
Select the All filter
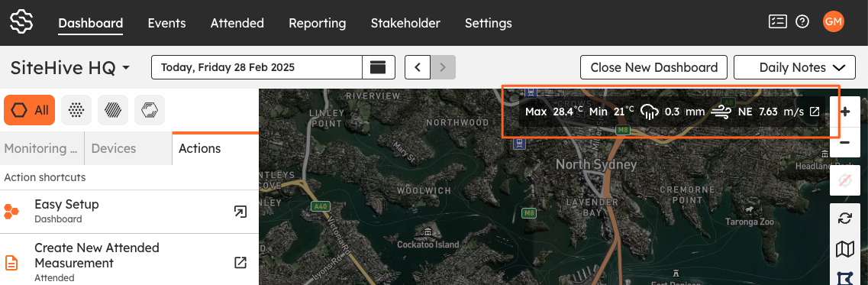(x=29, y=110)
